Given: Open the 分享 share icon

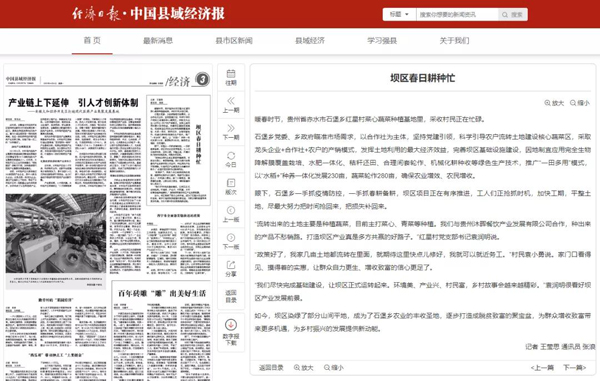Looking at the screenshot, I should 231,269.
